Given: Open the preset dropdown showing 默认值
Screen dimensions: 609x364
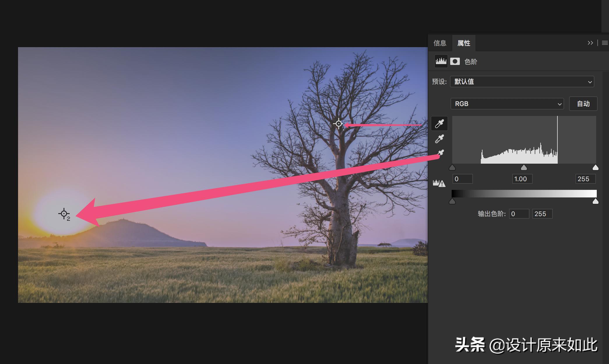Looking at the screenshot, I should click(x=522, y=82).
